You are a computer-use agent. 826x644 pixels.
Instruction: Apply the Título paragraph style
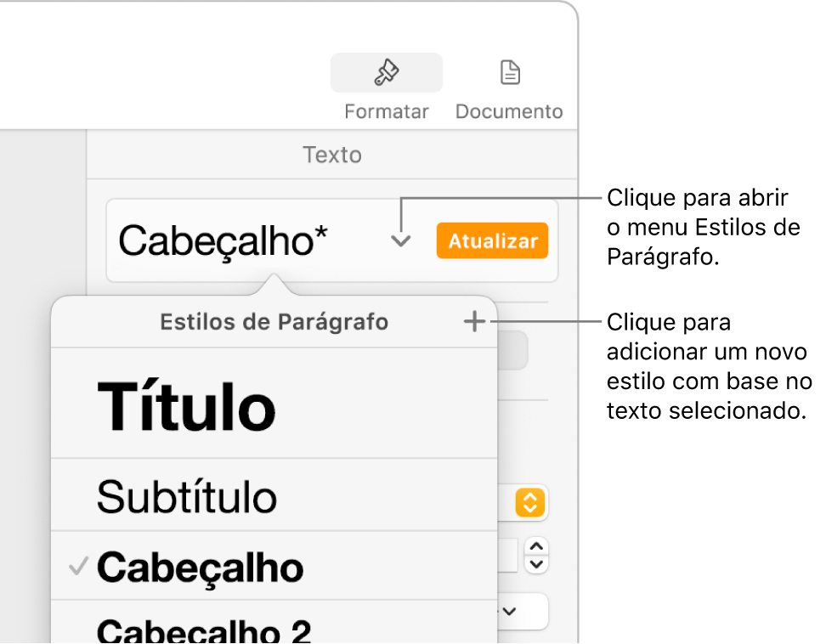274,404
